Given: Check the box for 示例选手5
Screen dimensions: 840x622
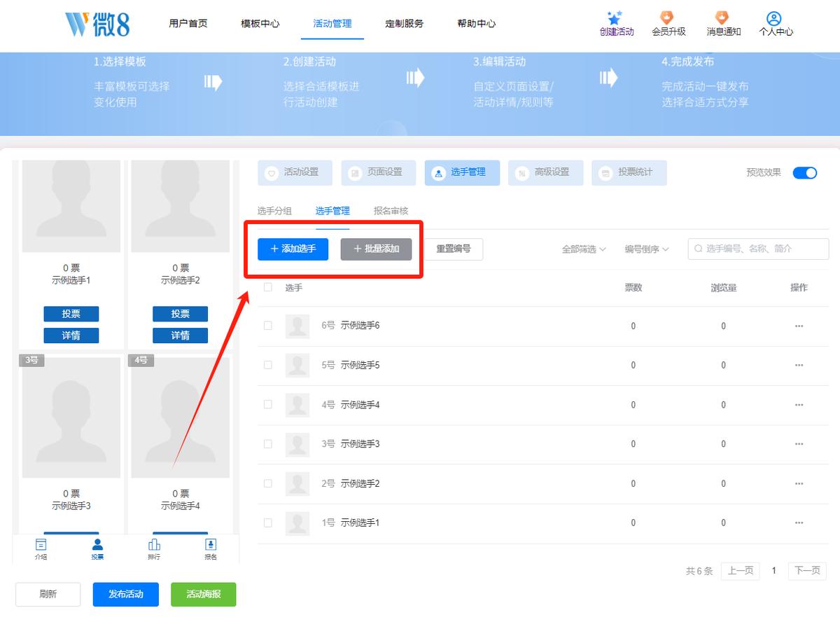Looking at the screenshot, I should pos(268,365).
